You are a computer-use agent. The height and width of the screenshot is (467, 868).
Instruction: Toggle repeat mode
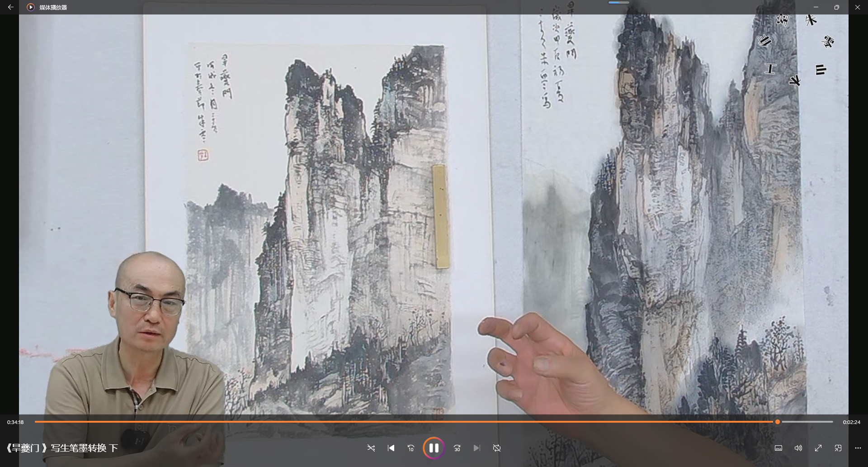click(497, 448)
